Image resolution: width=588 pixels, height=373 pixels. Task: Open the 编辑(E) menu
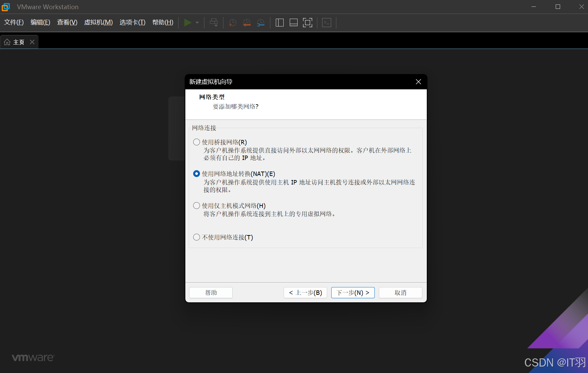(x=40, y=22)
